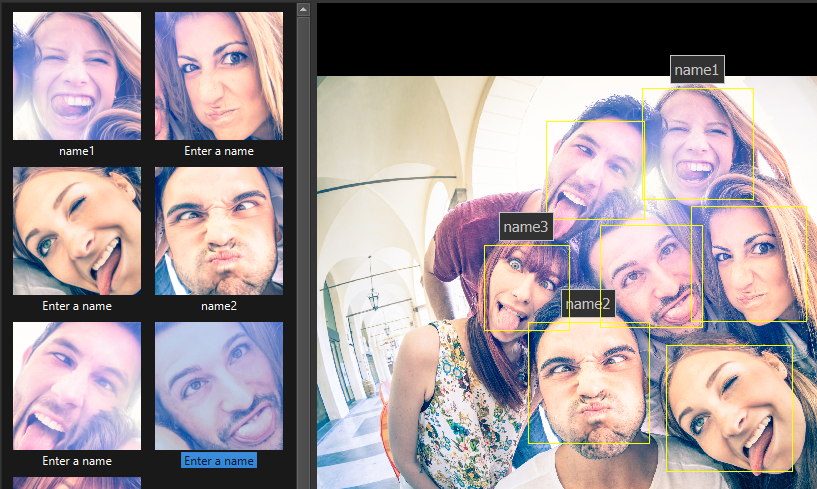Select the name2 man thumbnail
The width and height of the screenshot is (817, 489).
coord(219,231)
